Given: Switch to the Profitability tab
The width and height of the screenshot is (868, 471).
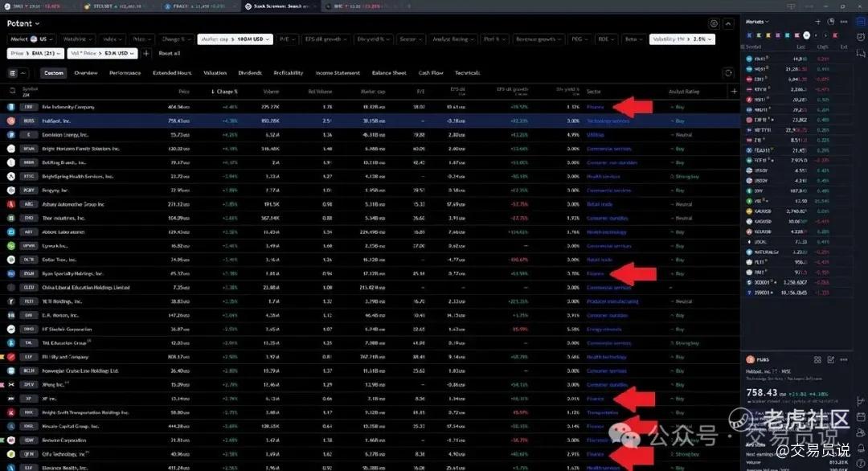Looking at the screenshot, I should [x=289, y=73].
